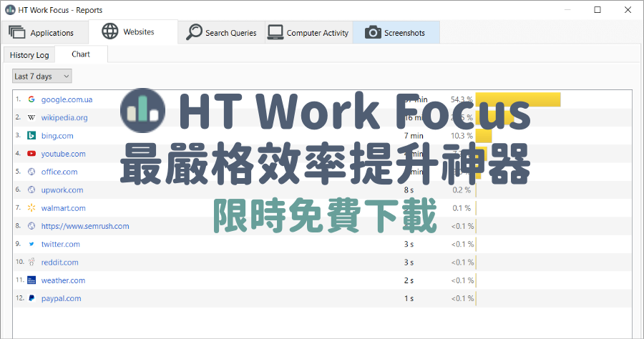Image resolution: width=644 pixels, height=339 pixels.
Task: Click the 0.1 % value for walmart.com
Action: [462, 208]
